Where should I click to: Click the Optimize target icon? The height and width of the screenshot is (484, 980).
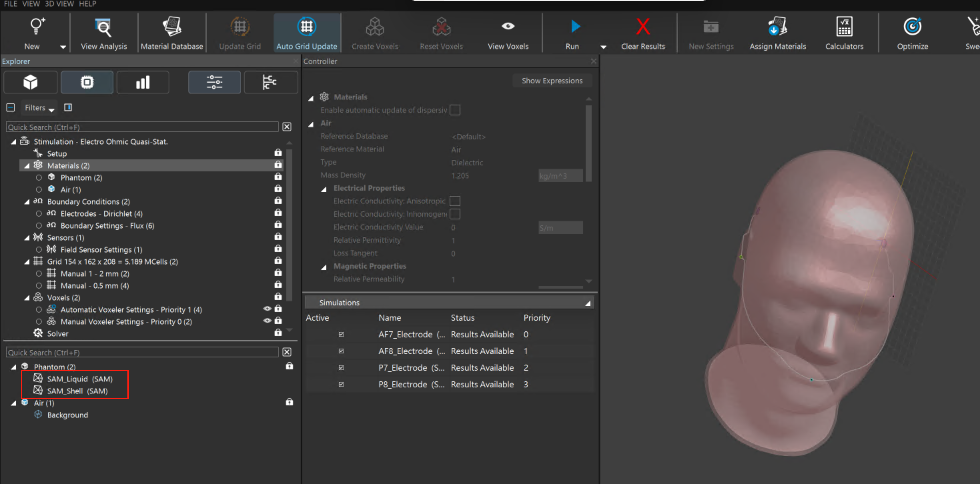tap(912, 27)
